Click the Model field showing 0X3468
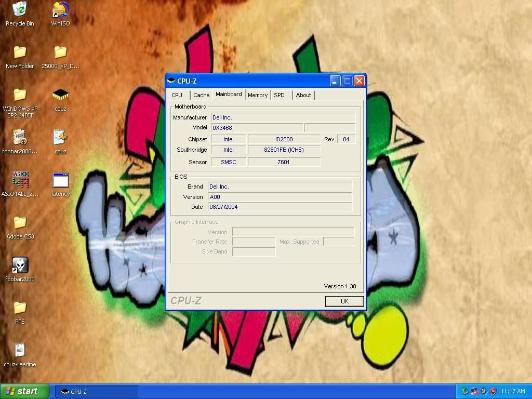 pos(257,128)
